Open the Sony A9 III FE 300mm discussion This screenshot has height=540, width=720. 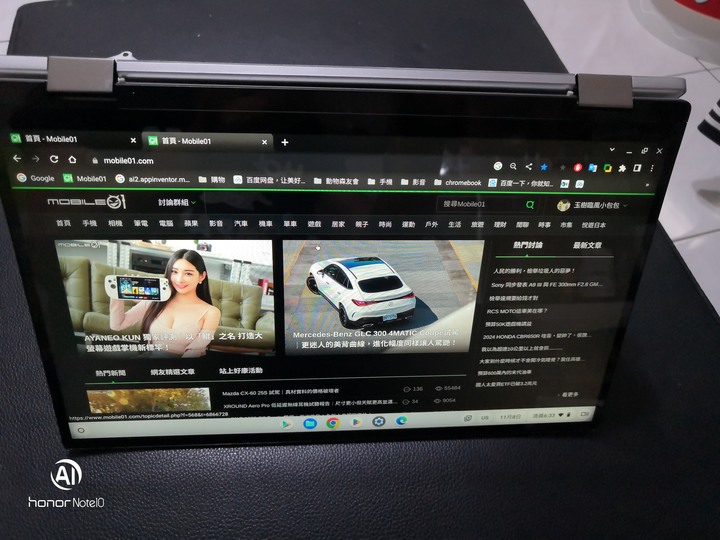[x=546, y=285]
